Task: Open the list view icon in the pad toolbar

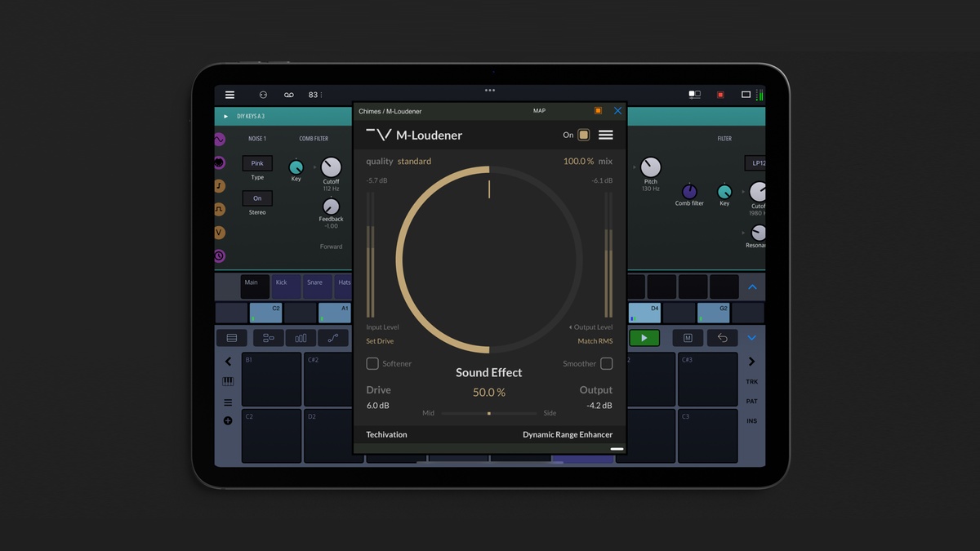Action: pos(232,338)
